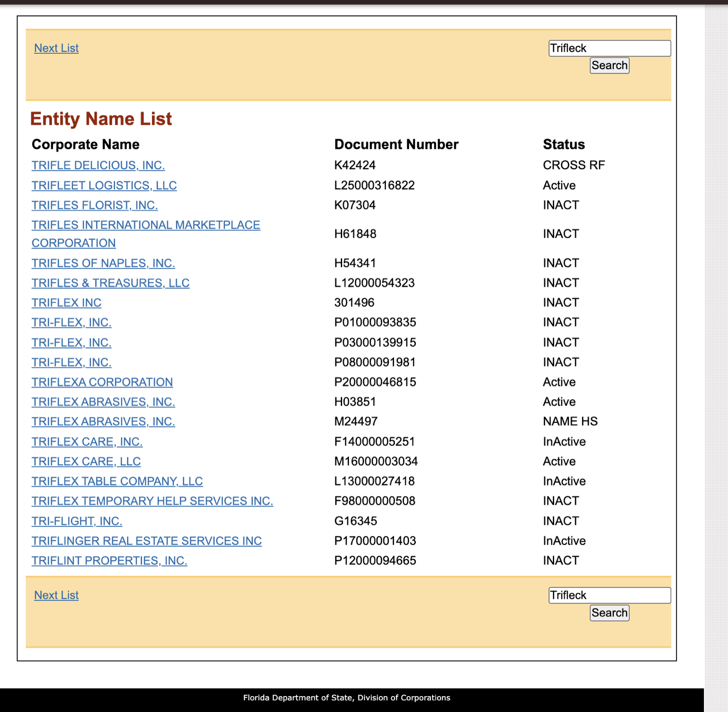Select document number K42424
The height and width of the screenshot is (712, 728).
[x=355, y=165]
